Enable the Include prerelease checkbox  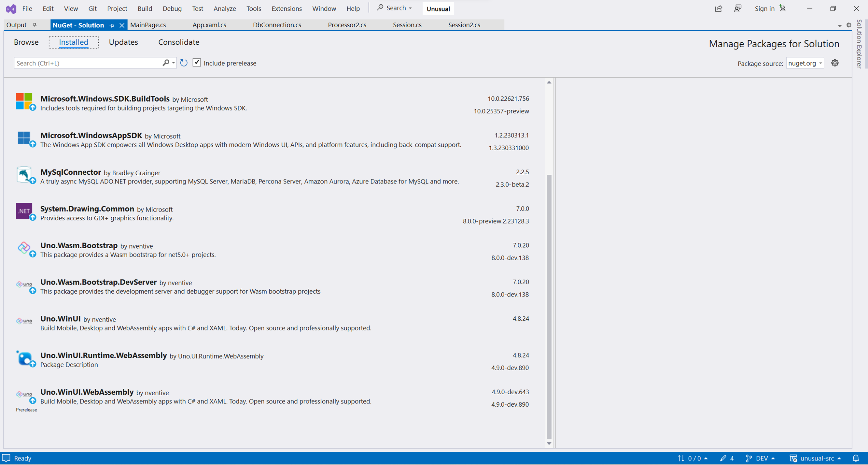point(197,62)
